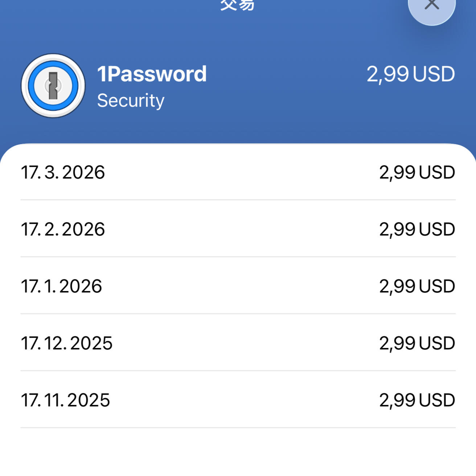
Task: Click the keyhole in the 1Password logo
Action: 53,86
